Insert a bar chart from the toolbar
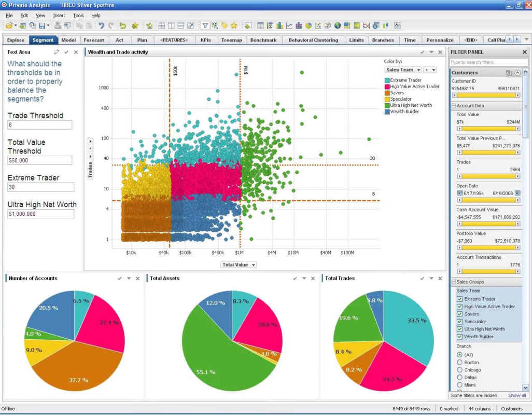The image size is (532, 415). click(279, 25)
